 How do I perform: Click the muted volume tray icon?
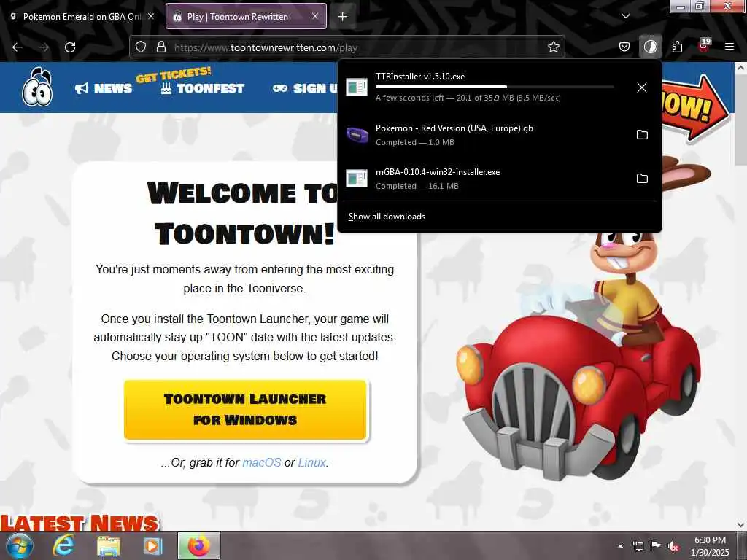[x=673, y=546]
